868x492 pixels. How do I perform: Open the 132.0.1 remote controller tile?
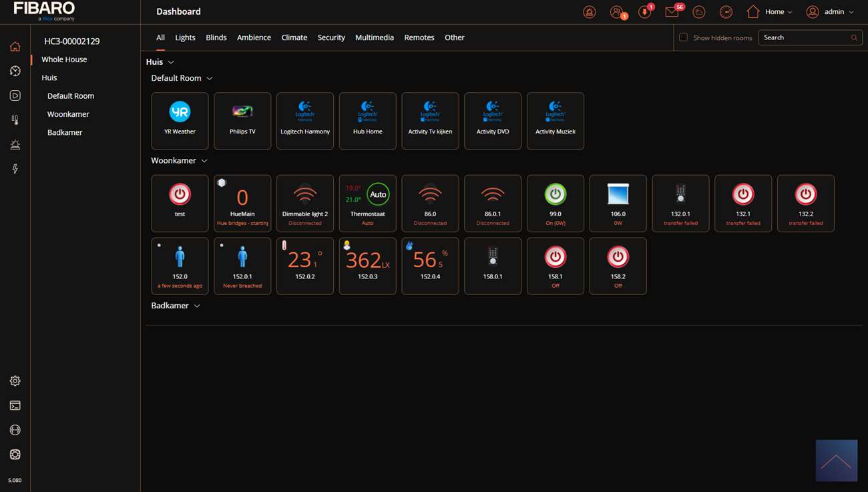pos(680,204)
